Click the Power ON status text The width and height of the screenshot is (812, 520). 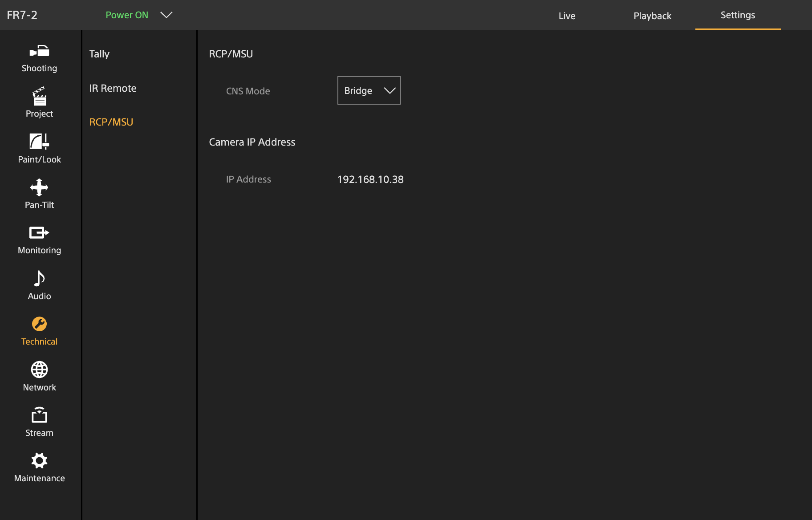[x=127, y=15]
